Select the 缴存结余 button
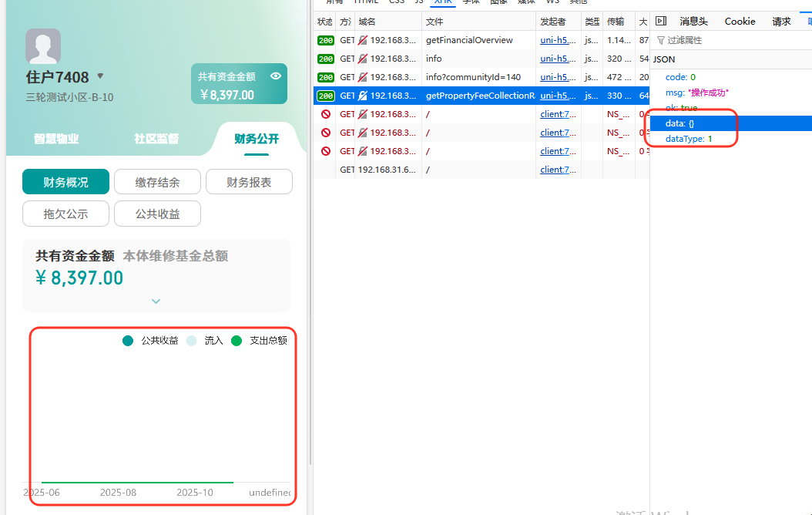The height and width of the screenshot is (515, 812). pos(157,182)
